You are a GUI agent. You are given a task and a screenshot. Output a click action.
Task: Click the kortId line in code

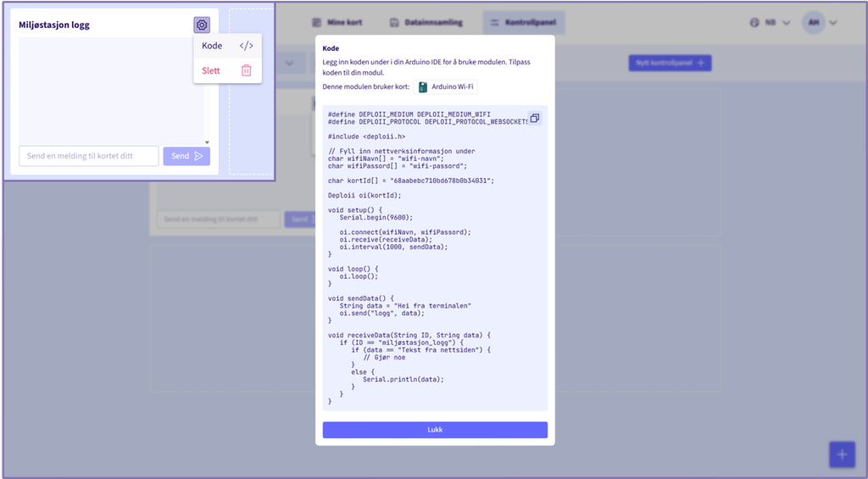click(x=411, y=181)
